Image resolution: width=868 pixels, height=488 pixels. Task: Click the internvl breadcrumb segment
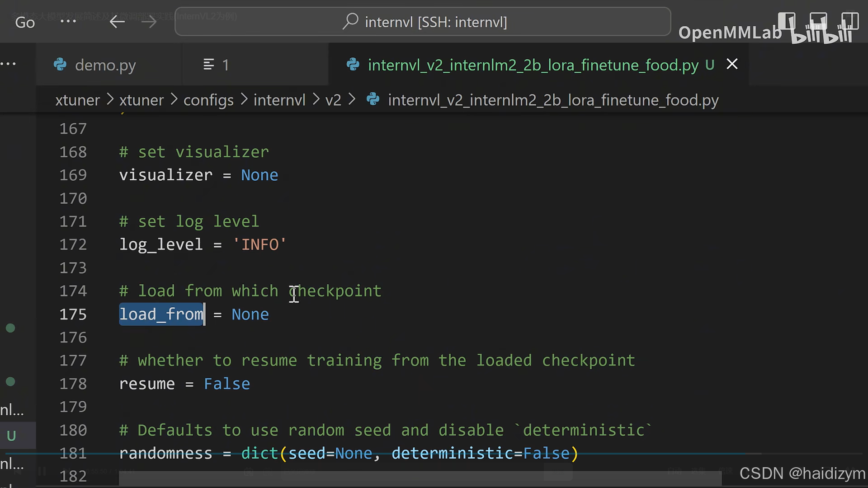pos(279,100)
